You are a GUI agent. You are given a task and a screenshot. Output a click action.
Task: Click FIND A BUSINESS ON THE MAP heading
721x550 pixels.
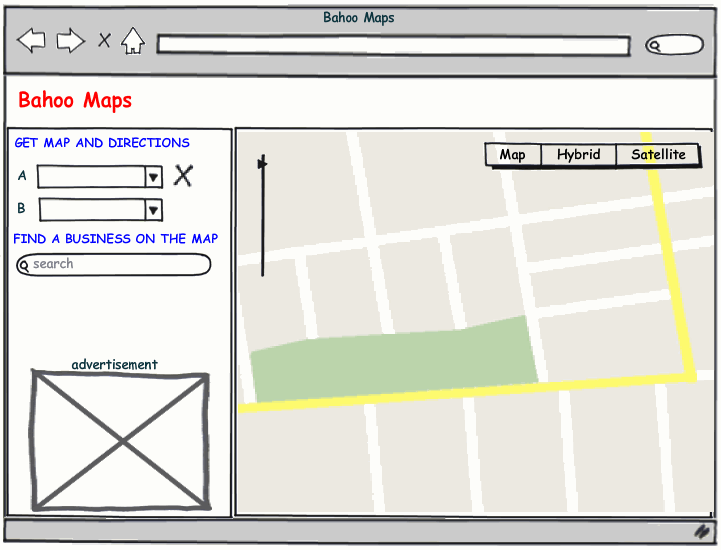[115, 239]
